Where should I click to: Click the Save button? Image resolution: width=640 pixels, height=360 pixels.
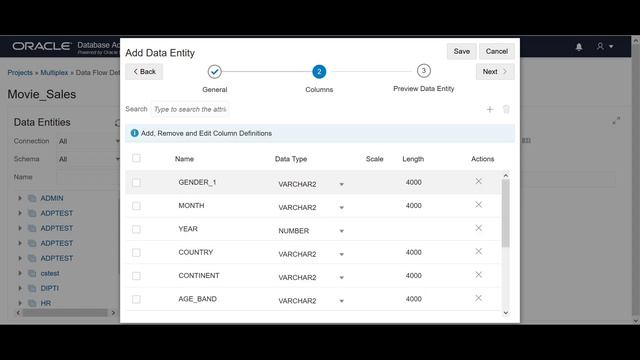click(462, 51)
